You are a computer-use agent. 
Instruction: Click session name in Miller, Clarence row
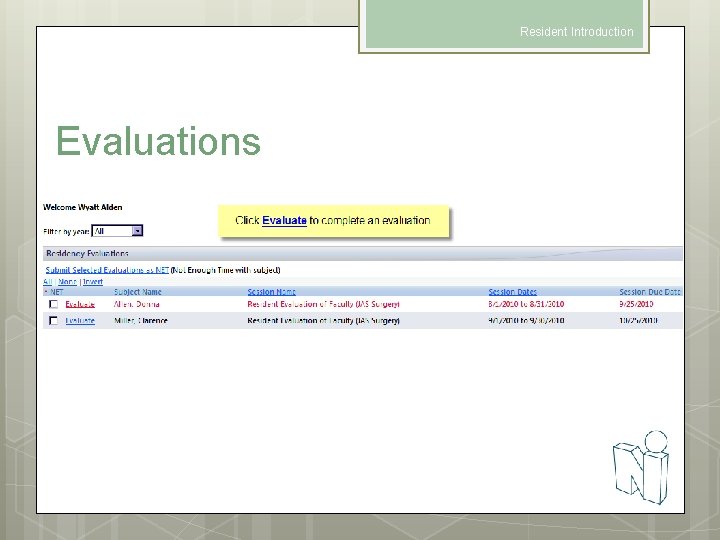pyautogui.click(x=323, y=321)
